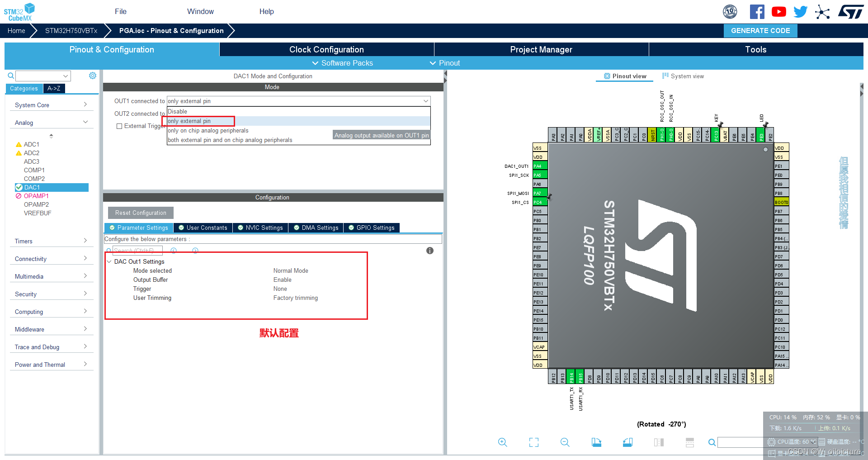Go to previous parameter search result
This screenshot has height=460, width=868.
point(174,251)
